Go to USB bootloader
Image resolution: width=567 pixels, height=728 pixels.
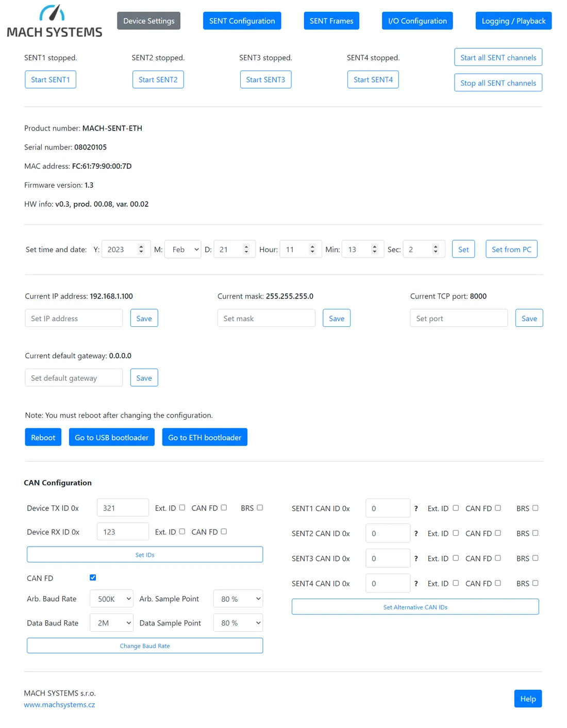coord(112,437)
